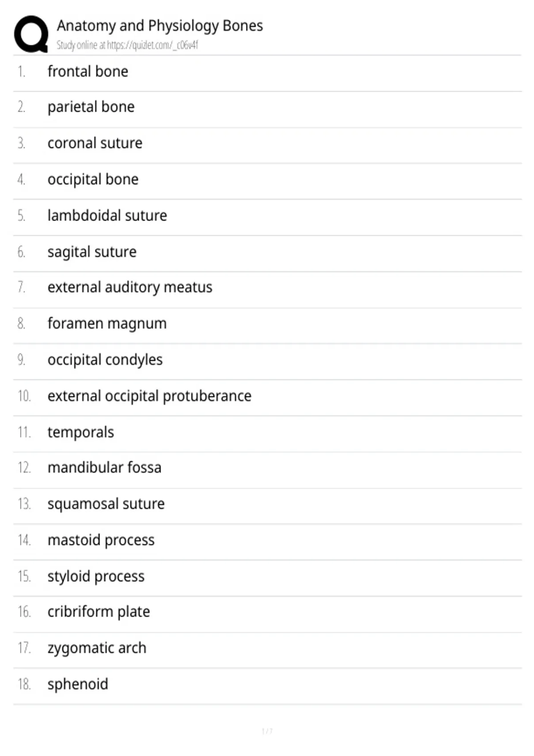Select lambdoidal suture in the list
Screen dimensions: 534x756
107,216
